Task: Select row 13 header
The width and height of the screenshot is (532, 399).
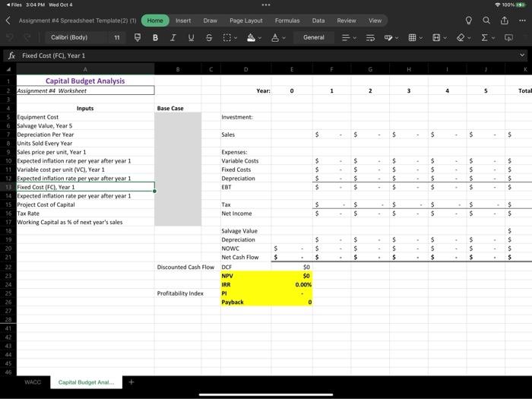Action: [8, 187]
